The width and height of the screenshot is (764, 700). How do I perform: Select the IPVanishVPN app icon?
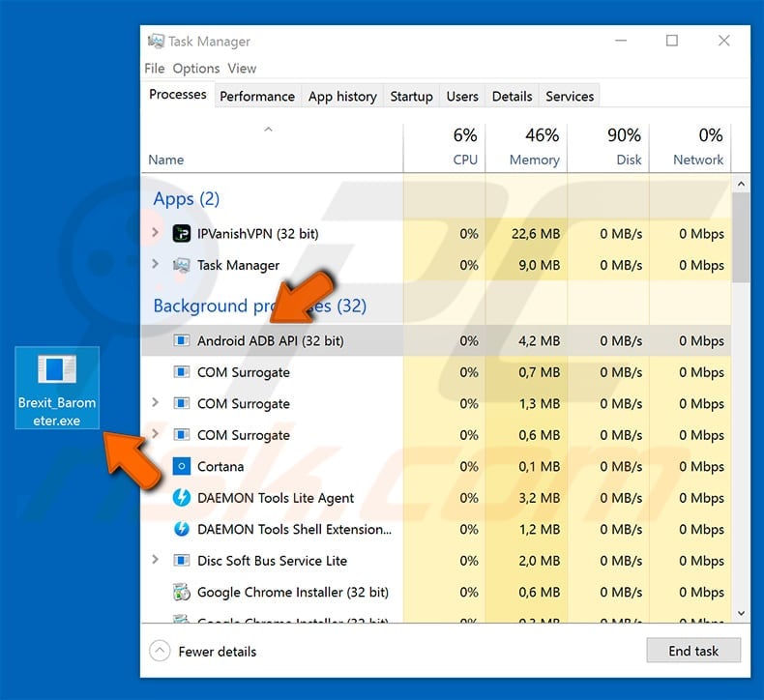[182, 234]
